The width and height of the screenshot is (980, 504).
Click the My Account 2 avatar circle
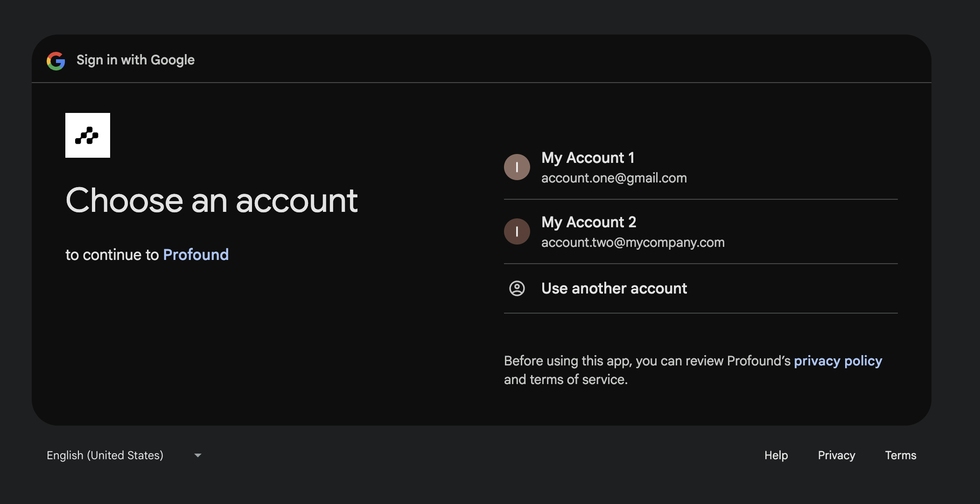[517, 231]
